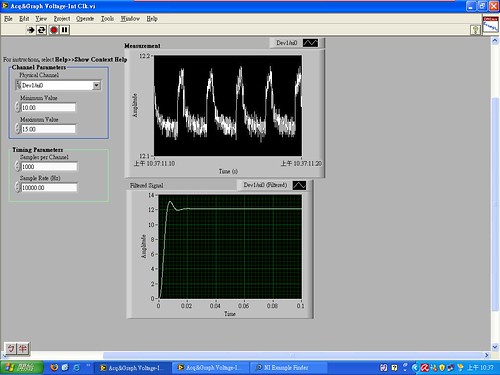This screenshot has height=375, width=500.
Task: Open the File menu
Action: tap(8, 19)
